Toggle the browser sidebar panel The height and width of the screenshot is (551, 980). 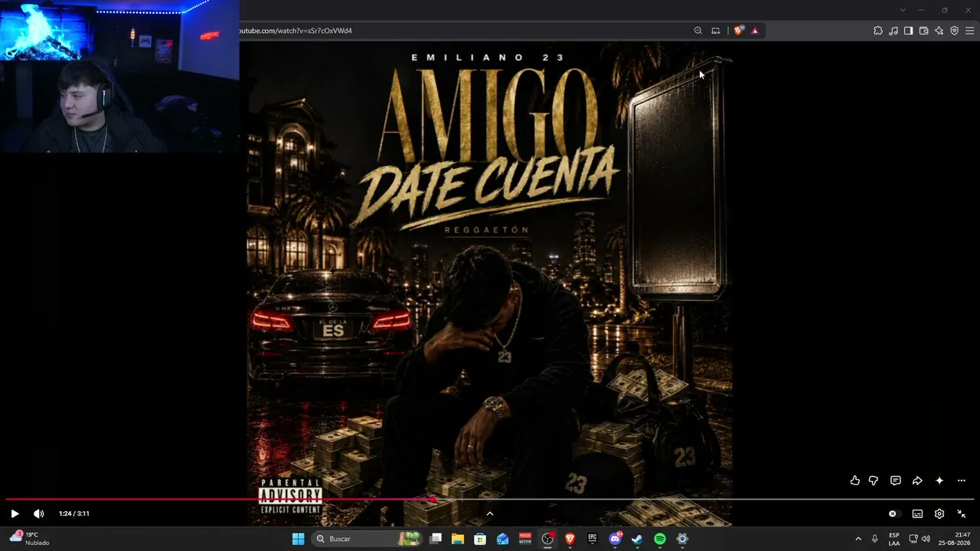click(x=909, y=31)
